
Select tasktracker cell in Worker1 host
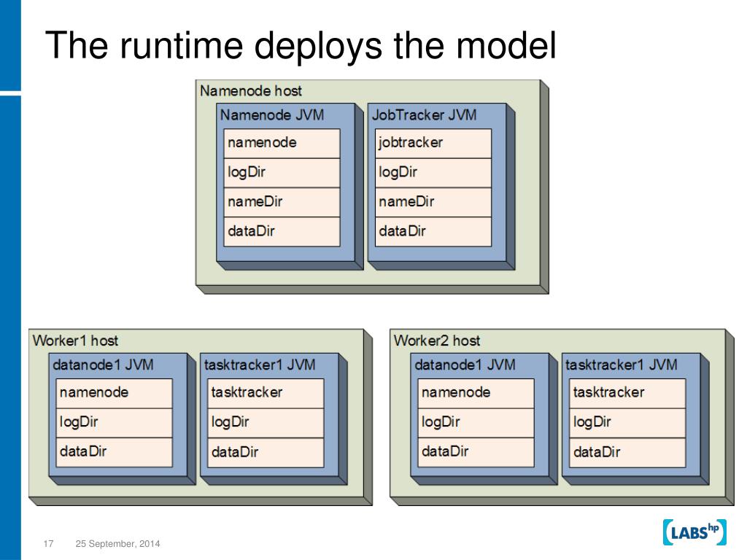pyautogui.click(x=266, y=393)
